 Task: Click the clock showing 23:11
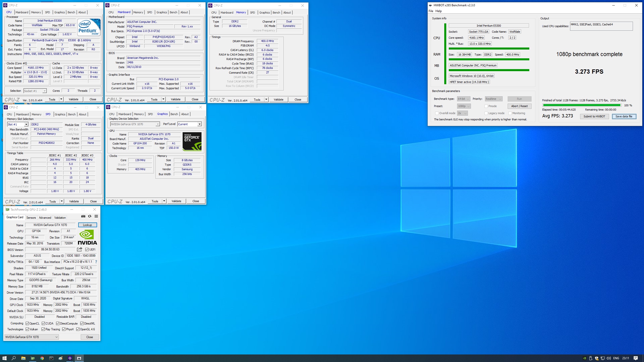[x=626, y=358]
